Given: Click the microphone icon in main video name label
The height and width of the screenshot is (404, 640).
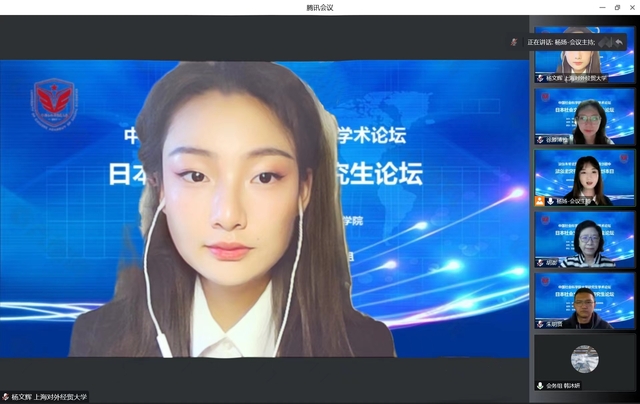Looking at the screenshot, I should pyautogui.click(x=6, y=397).
